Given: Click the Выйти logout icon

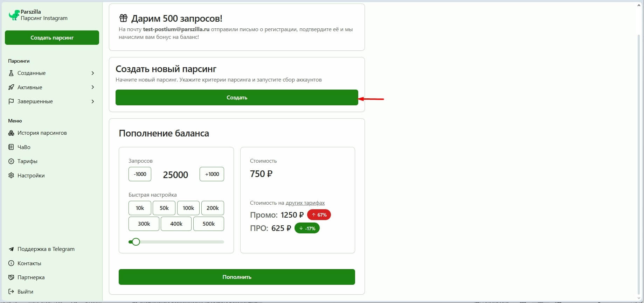Looking at the screenshot, I should pyautogui.click(x=11, y=291).
